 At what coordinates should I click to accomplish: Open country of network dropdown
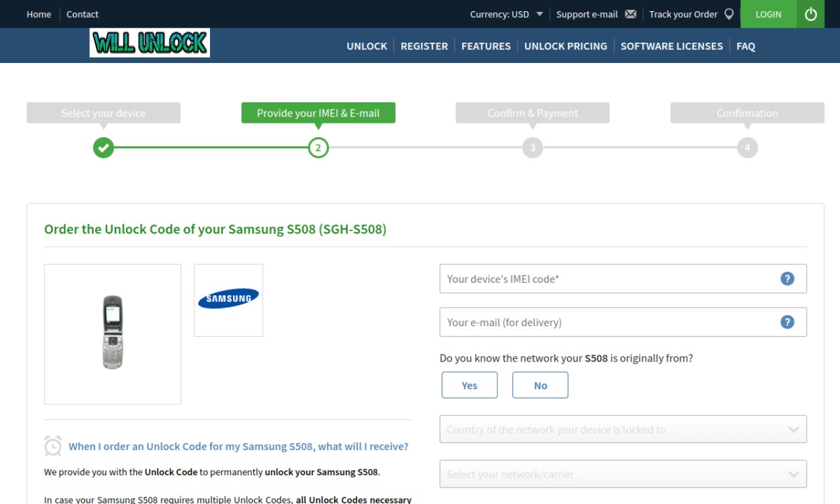tap(623, 429)
